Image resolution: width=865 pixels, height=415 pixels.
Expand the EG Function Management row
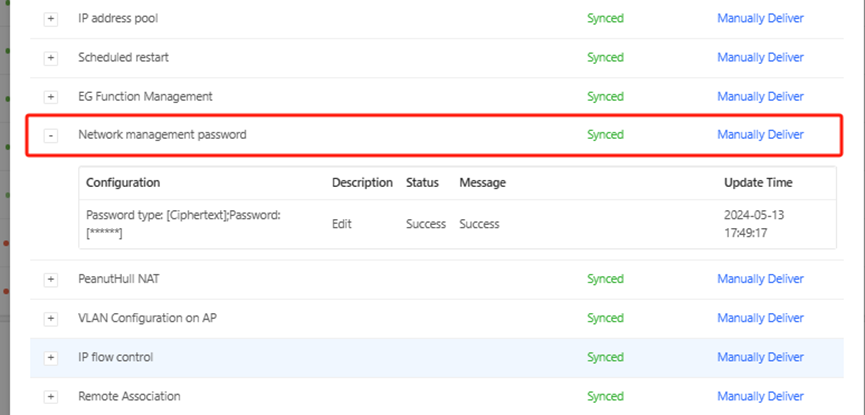pos(51,97)
